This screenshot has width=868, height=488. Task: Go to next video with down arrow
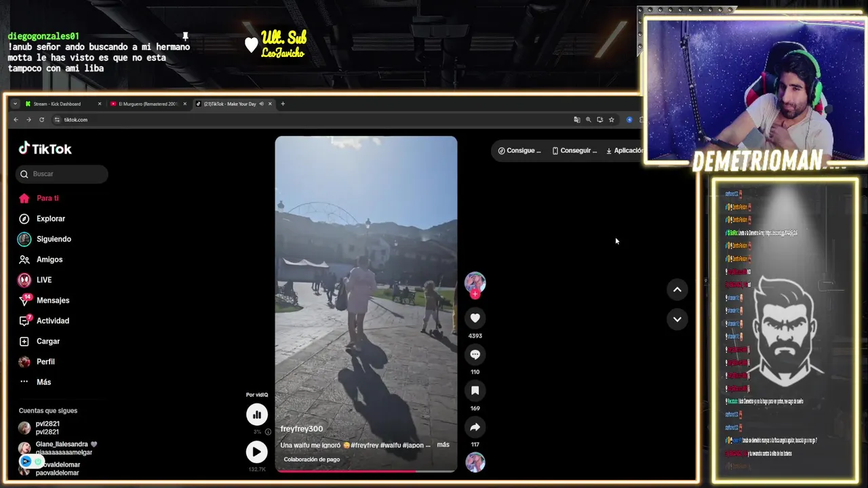[x=677, y=319]
